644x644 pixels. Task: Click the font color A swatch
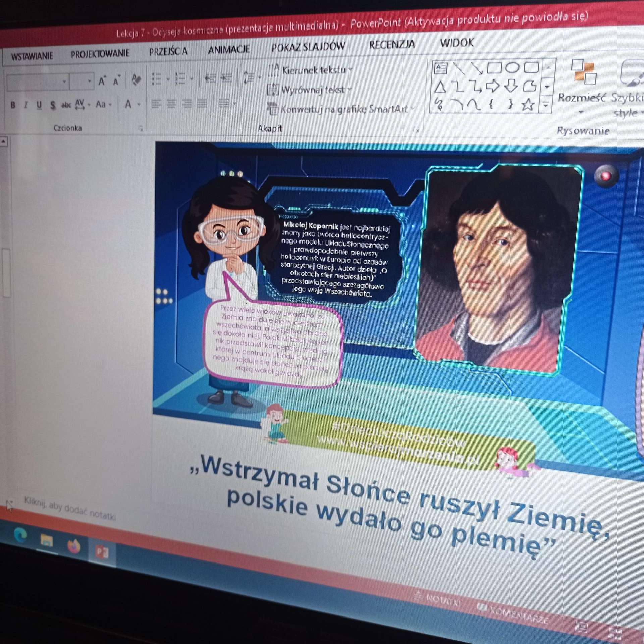click(128, 104)
